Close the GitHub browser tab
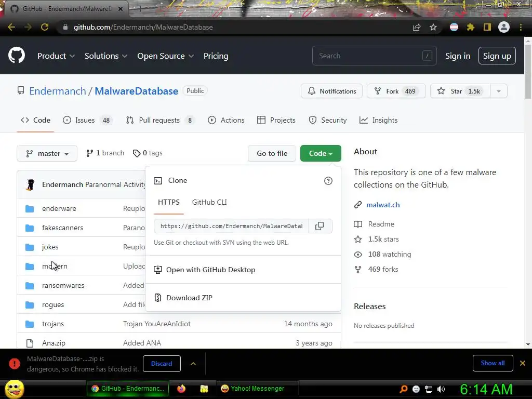 point(121,9)
